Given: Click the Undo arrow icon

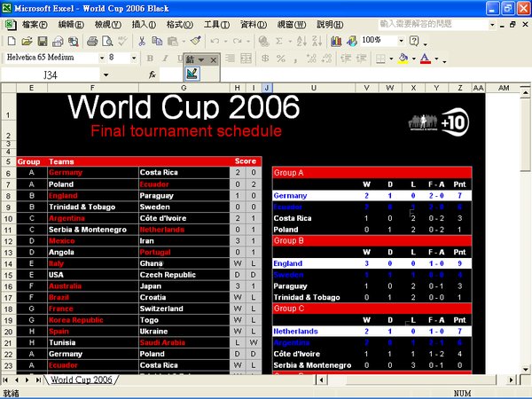Looking at the screenshot, I should click(215, 41).
